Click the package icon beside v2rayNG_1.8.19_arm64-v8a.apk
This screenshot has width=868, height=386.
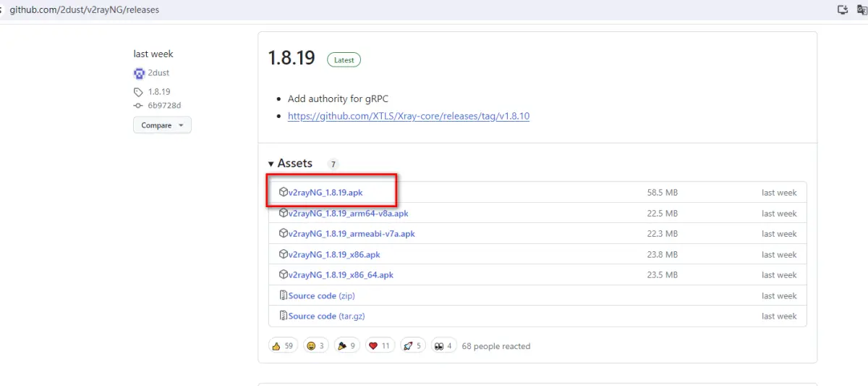[x=284, y=214]
